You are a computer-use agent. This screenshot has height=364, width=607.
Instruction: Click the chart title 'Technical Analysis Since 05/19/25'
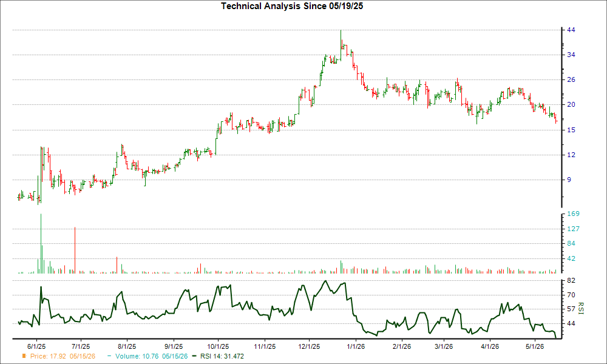[x=292, y=6]
